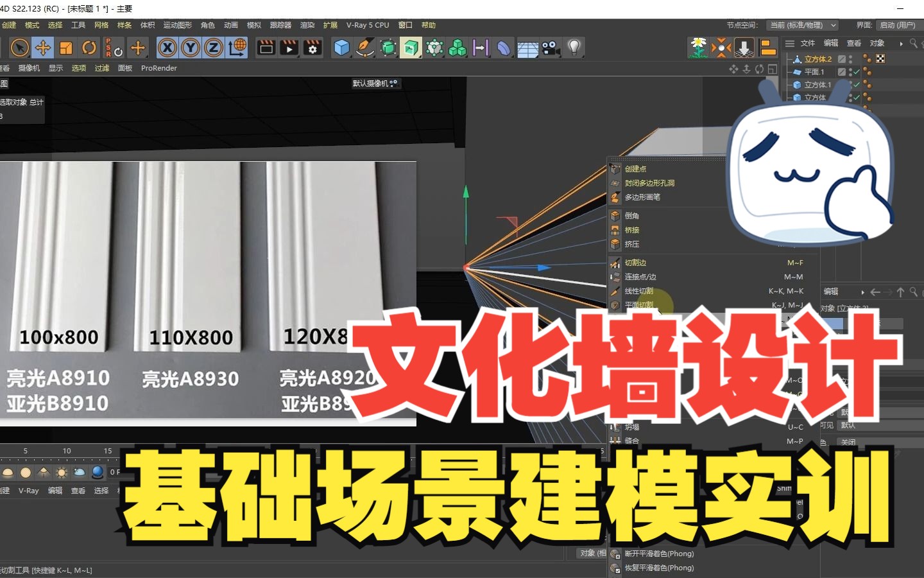
Task: Open the viewport ProRender menu
Action: pyautogui.click(x=158, y=68)
